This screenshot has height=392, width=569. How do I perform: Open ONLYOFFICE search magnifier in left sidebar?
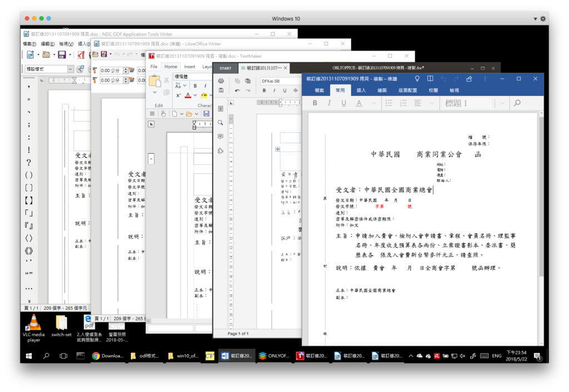[x=220, y=123]
